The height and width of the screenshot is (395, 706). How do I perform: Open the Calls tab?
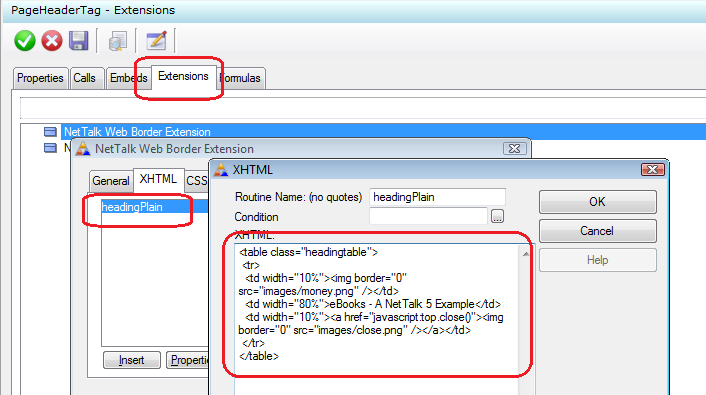tap(85, 78)
